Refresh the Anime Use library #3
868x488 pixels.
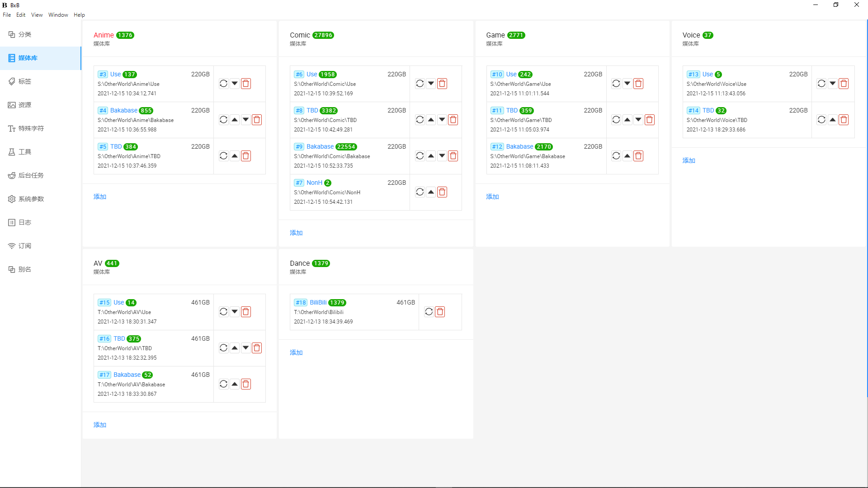click(x=223, y=84)
